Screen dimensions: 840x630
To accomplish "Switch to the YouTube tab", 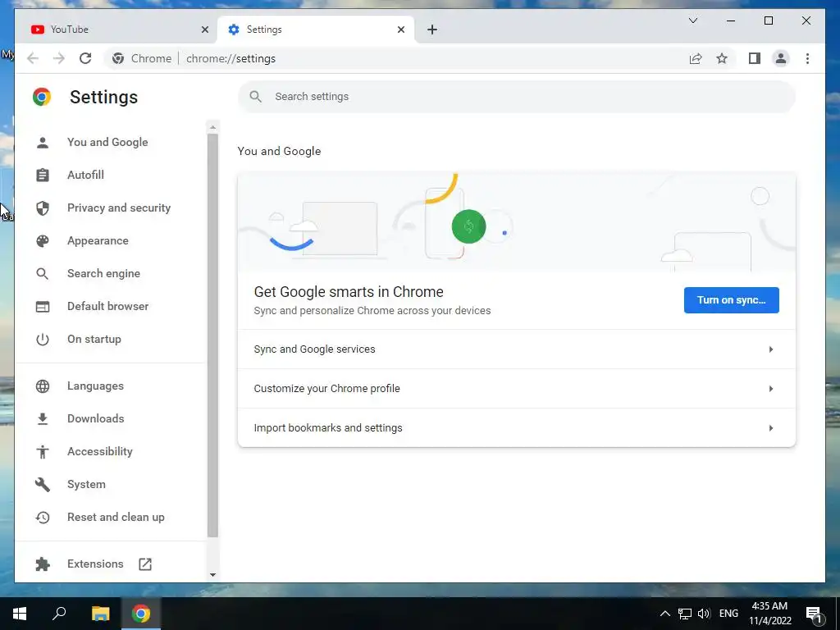I will tap(116, 30).
